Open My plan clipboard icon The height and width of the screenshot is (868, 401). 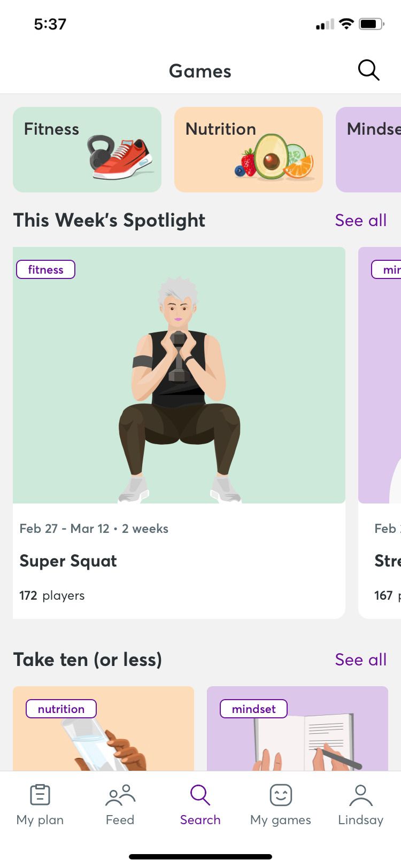point(40,795)
